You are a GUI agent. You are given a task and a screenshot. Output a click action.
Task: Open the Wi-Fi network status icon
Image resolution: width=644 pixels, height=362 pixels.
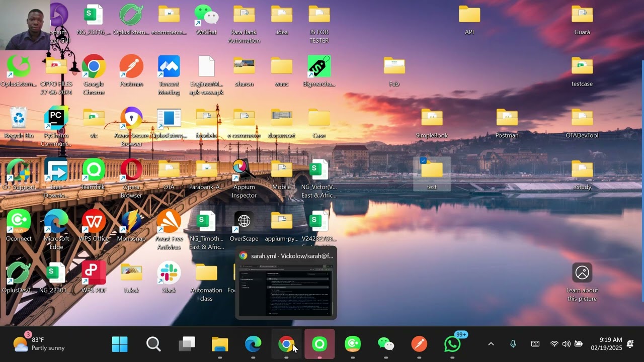tap(554, 344)
